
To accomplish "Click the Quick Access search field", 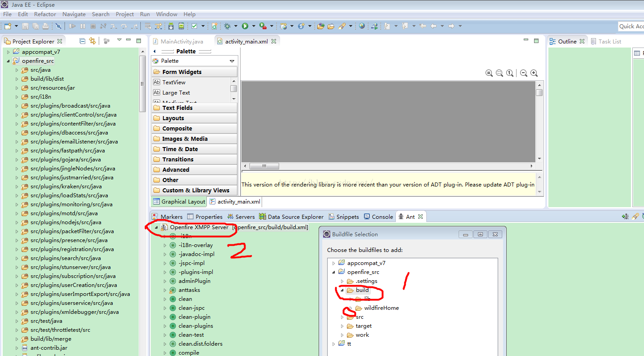I will point(631,26).
